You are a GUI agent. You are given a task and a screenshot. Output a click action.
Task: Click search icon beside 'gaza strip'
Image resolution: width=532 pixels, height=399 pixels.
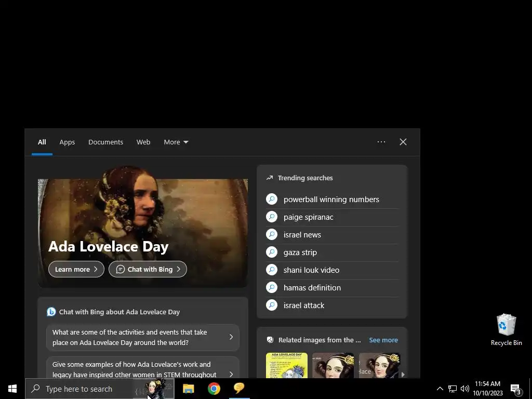point(272,252)
